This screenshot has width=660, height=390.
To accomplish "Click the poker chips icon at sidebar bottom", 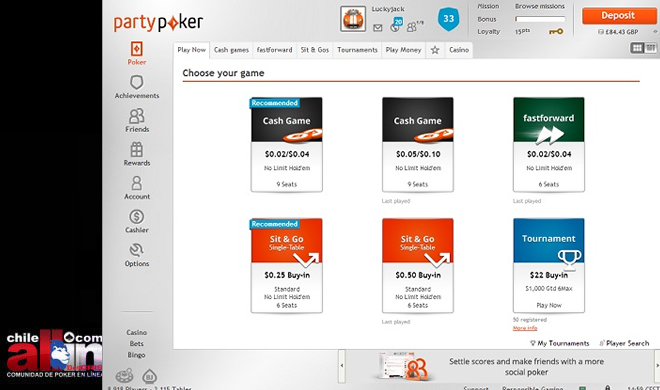I will (124, 375).
